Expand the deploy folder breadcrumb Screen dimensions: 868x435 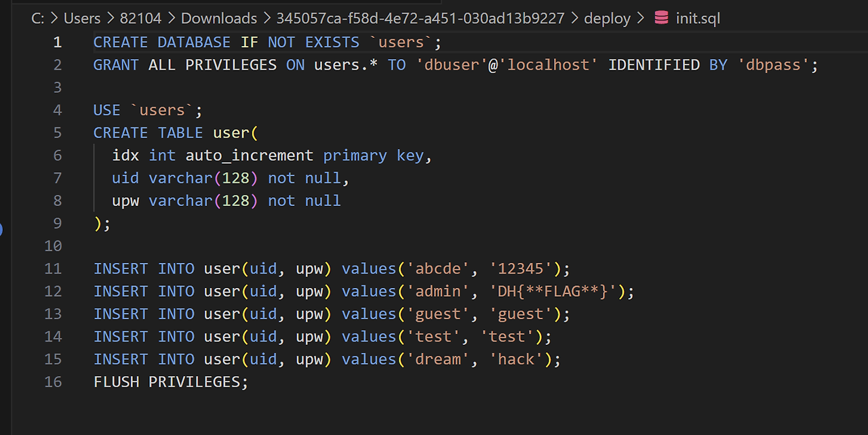click(607, 18)
